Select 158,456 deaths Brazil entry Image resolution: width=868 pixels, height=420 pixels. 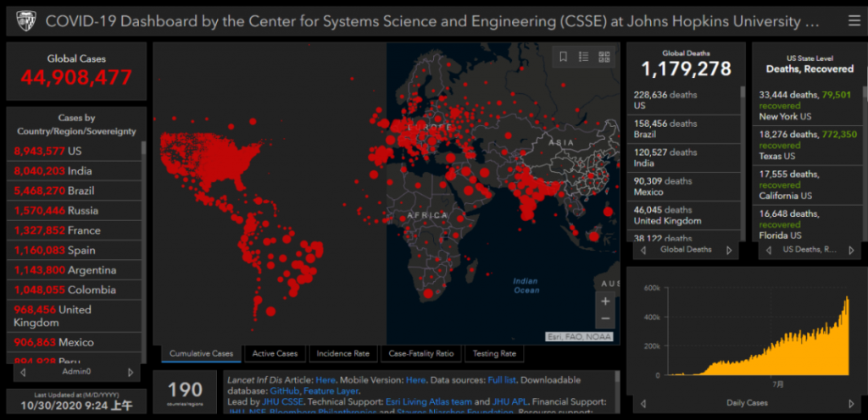(683, 129)
